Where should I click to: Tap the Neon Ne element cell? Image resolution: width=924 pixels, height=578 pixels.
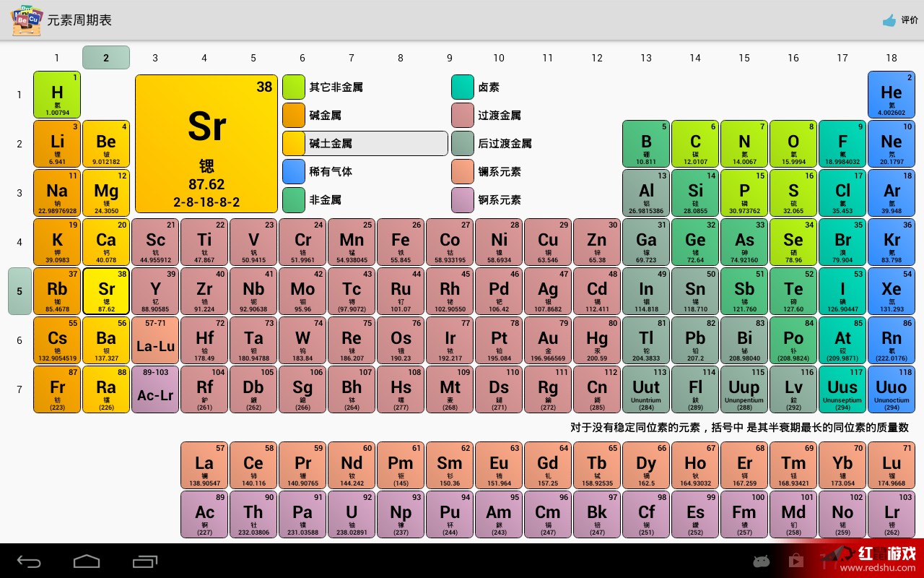[x=892, y=144]
